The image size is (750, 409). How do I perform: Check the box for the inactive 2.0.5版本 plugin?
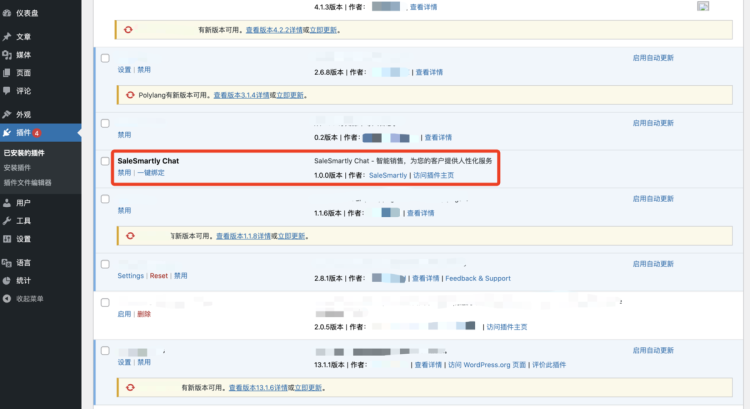(x=105, y=302)
